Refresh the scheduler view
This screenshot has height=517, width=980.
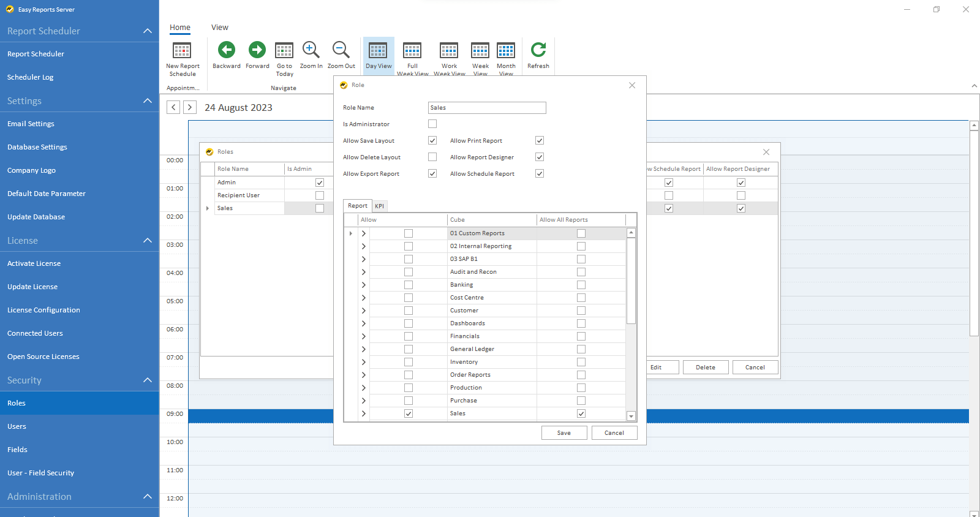(538, 50)
